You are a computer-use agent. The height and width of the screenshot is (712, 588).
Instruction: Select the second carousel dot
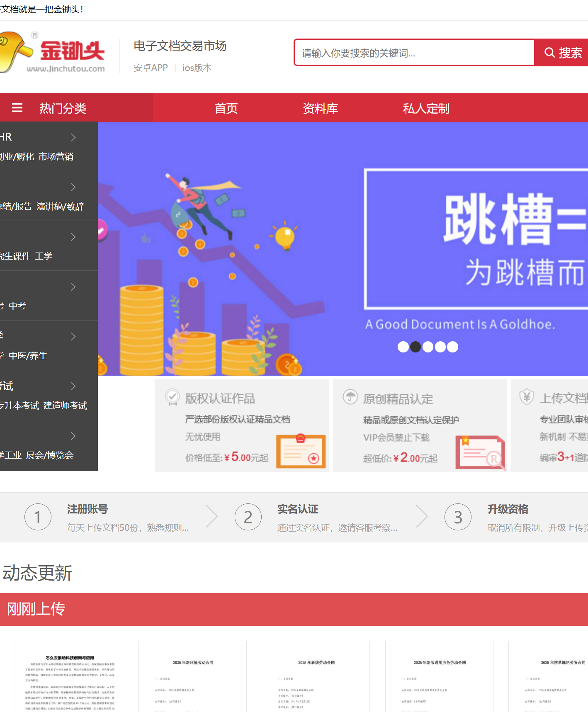tap(415, 347)
